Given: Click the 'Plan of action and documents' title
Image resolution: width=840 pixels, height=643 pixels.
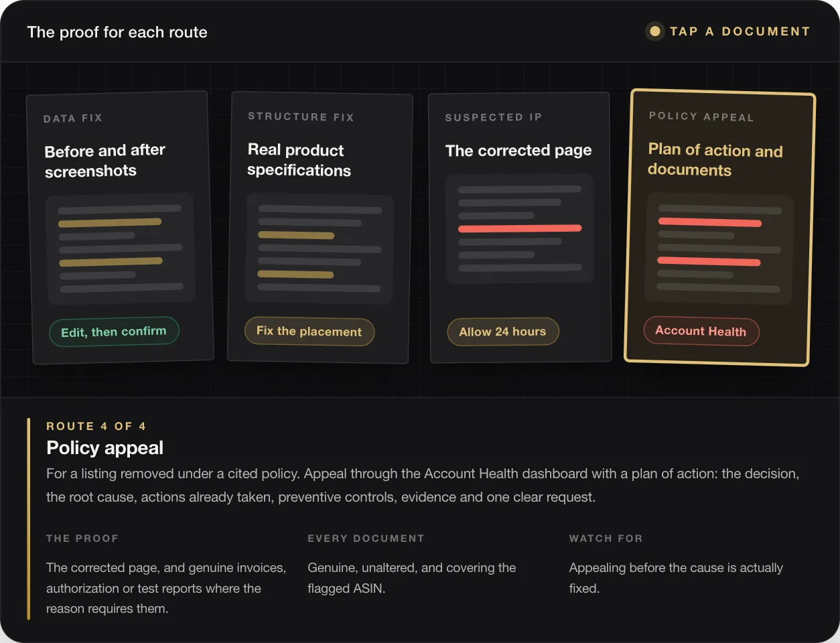Looking at the screenshot, I should [715, 160].
